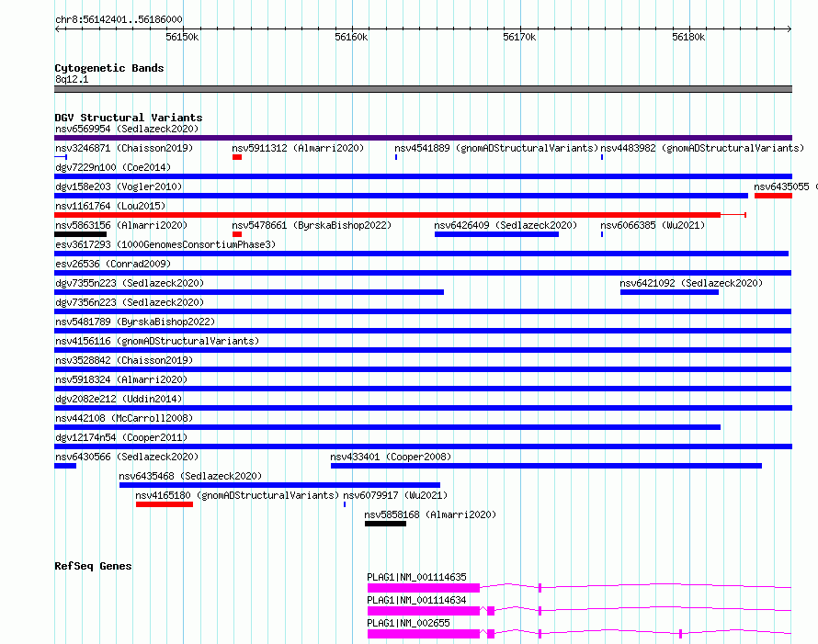The width and height of the screenshot is (818, 644).
Task: Click the dgv12174n54 (Cooper2011) label
Action: (121, 437)
